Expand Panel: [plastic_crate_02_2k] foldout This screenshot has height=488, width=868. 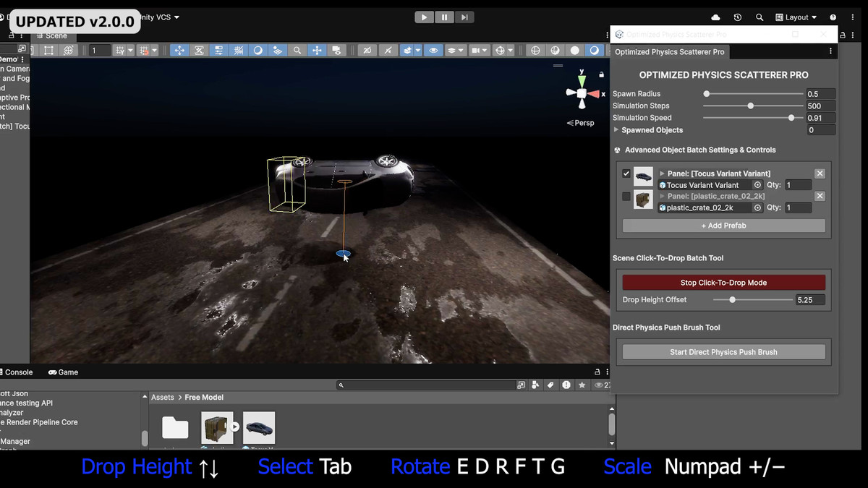pos(662,196)
